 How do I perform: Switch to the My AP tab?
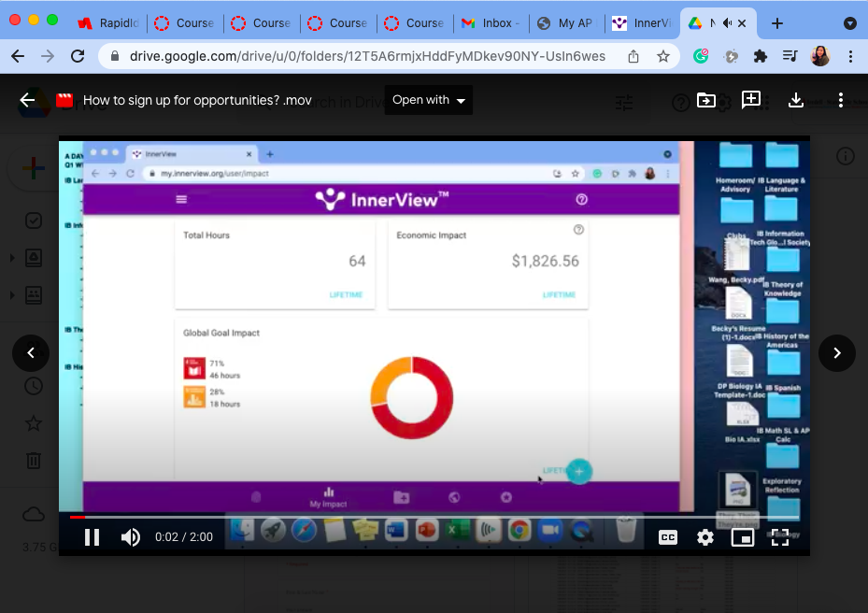tap(567, 23)
